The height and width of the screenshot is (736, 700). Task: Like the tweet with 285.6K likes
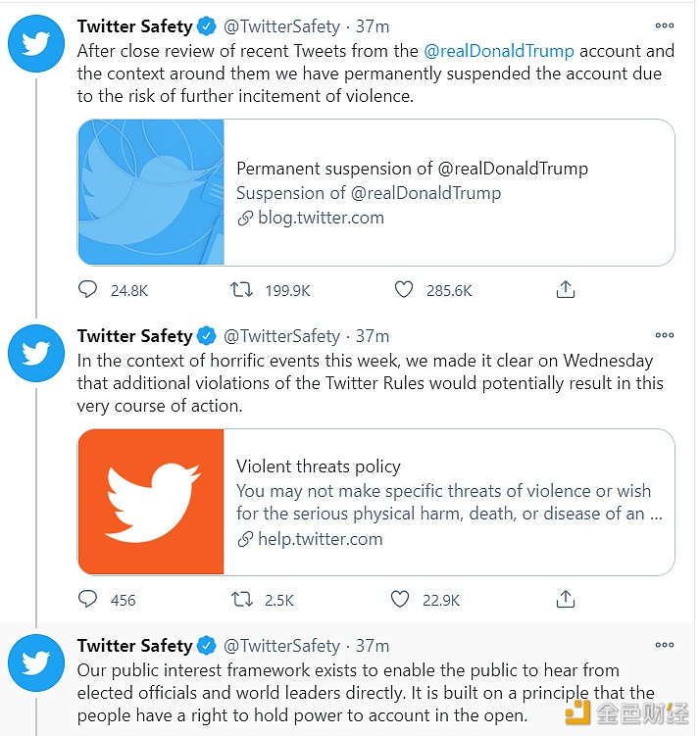[404, 290]
